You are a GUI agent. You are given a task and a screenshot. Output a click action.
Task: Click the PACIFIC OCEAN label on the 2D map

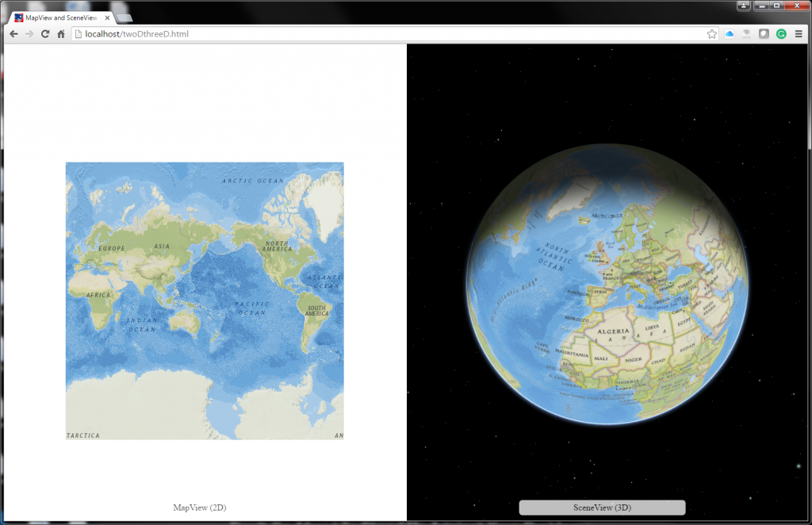pyautogui.click(x=251, y=308)
